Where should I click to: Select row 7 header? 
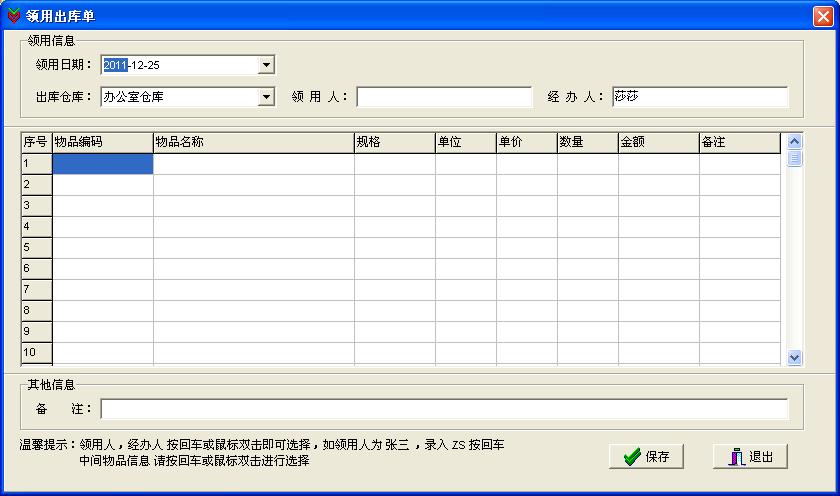point(36,290)
